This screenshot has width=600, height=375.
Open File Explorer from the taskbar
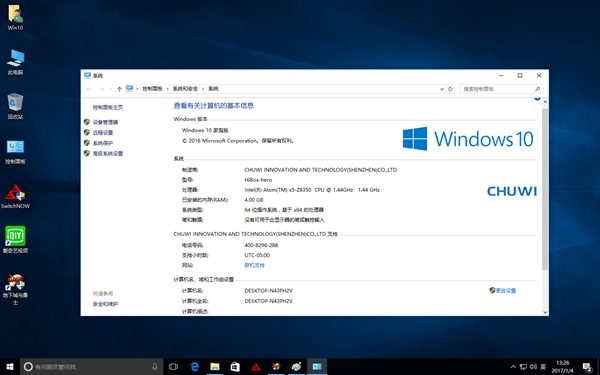click(215, 367)
